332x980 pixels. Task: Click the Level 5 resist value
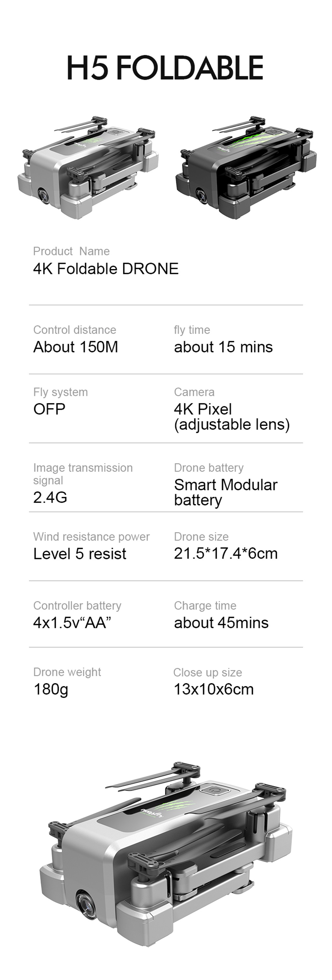(x=79, y=553)
